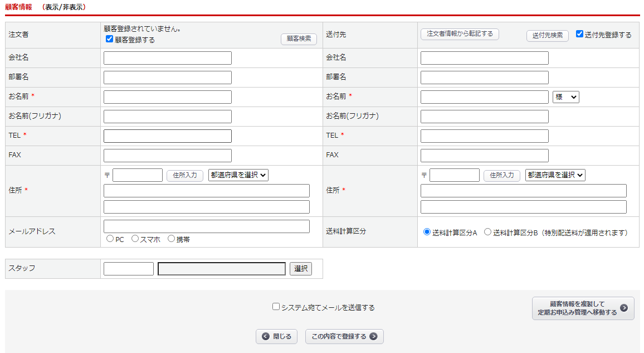Select 送料計算区分B radio option
Screen dimensions: 644x353
point(487,232)
